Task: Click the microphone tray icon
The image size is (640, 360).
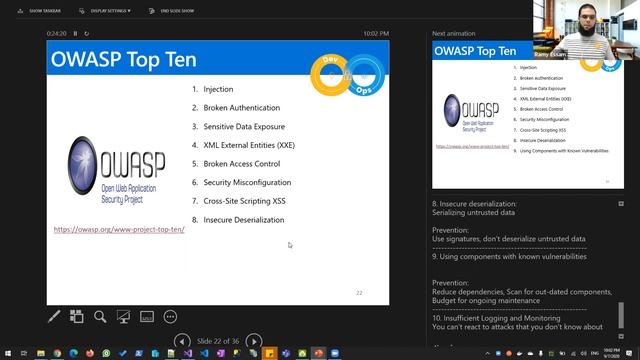Action: (x=540, y=353)
